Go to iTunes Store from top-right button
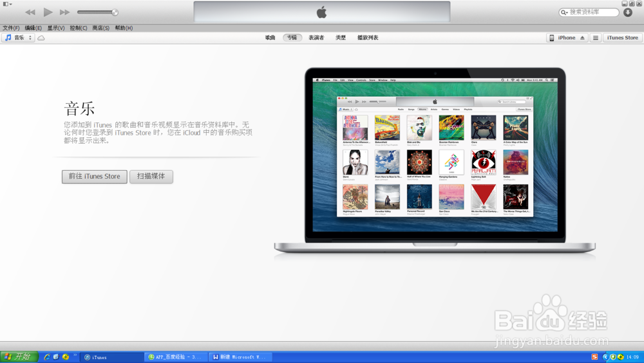The width and height of the screenshot is (644, 363). point(623,37)
